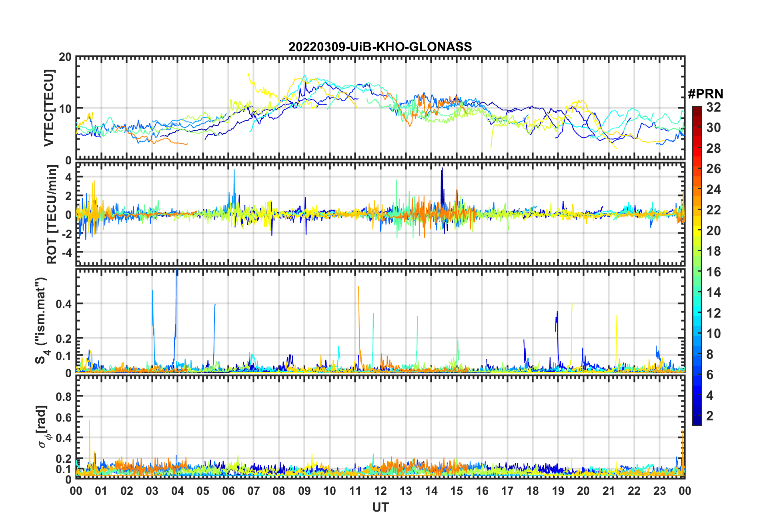This screenshot has width=761, height=532.
Task: Click VTEC y-axis tick label 10
Action: point(65,108)
